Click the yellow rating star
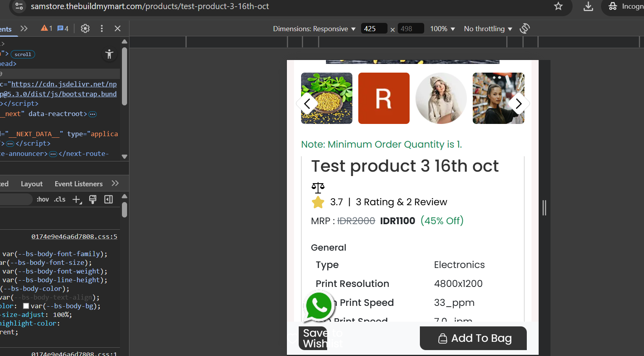The height and width of the screenshot is (356, 644). (x=318, y=202)
